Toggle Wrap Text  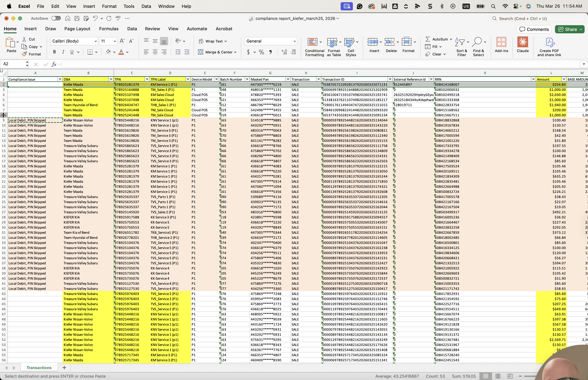pyautogui.click(x=213, y=41)
